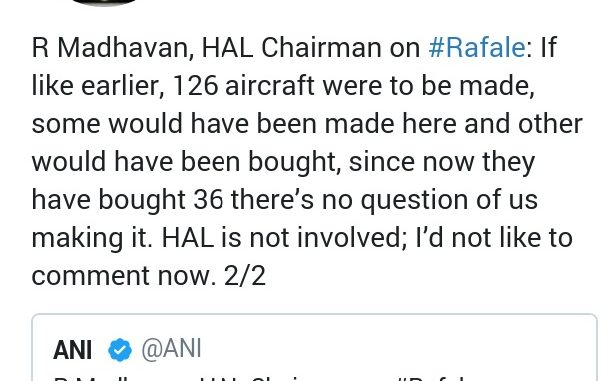The width and height of the screenshot is (613, 381).
Task: Click the 'HAL is not involved' sentence
Action: [281, 238]
